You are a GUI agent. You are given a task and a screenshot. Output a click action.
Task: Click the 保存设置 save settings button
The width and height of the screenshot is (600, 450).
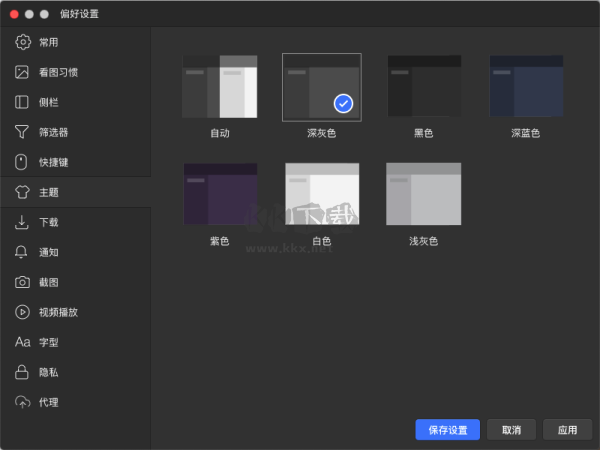pyautogui.click(x=447, y=429)
